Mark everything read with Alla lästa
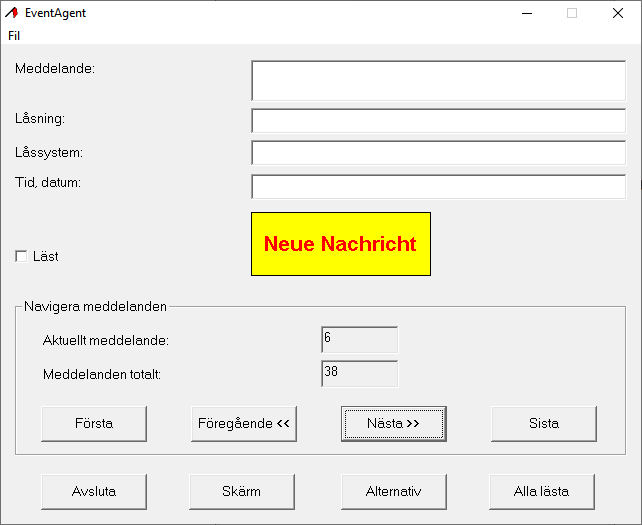642x525 pixels. coord(541,491)
